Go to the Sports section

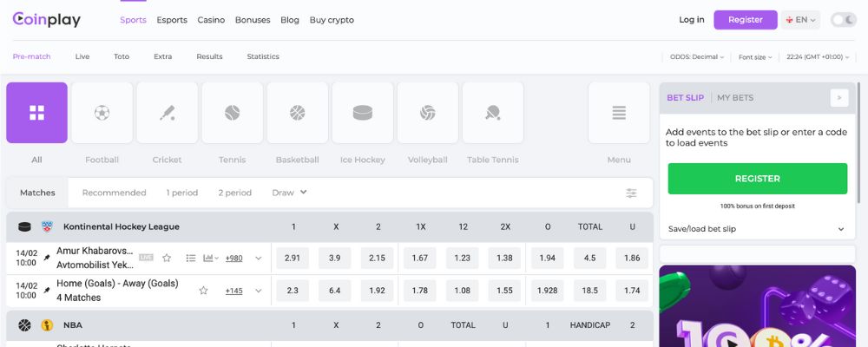click(134, 20)
